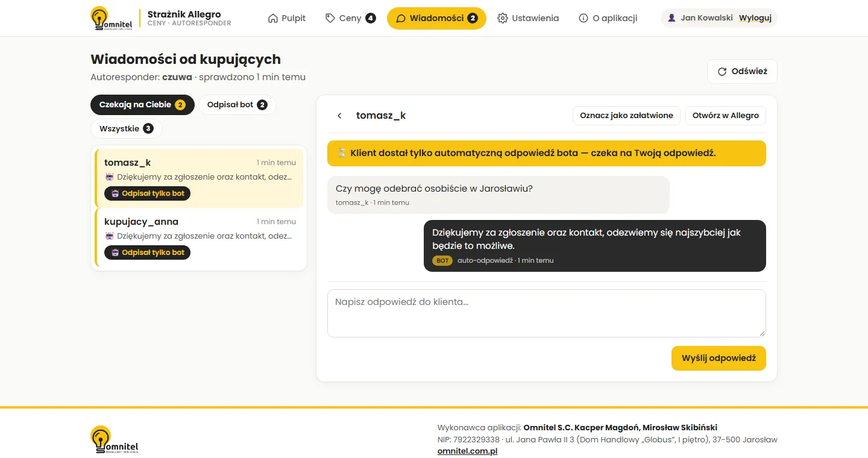This screenshot has height=458, width=868.
Task: Click the gear icon for Ustawienia
Action: coord(503,18)
